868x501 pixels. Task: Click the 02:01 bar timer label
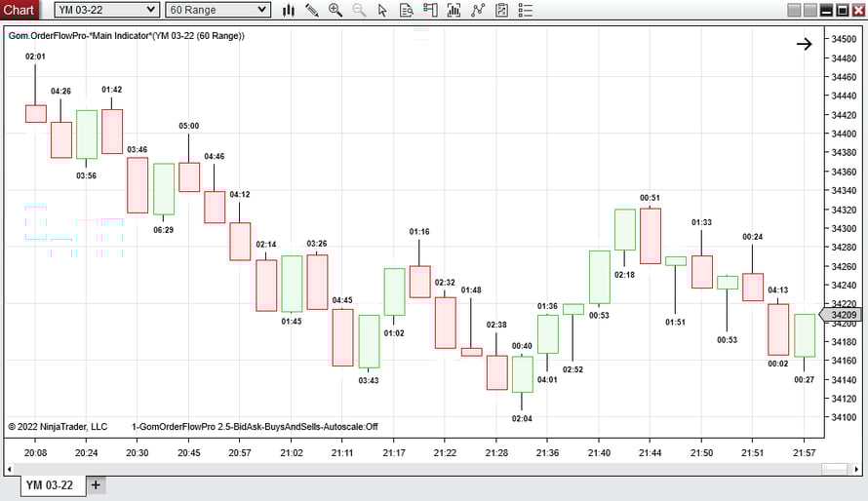pos(35,57)
